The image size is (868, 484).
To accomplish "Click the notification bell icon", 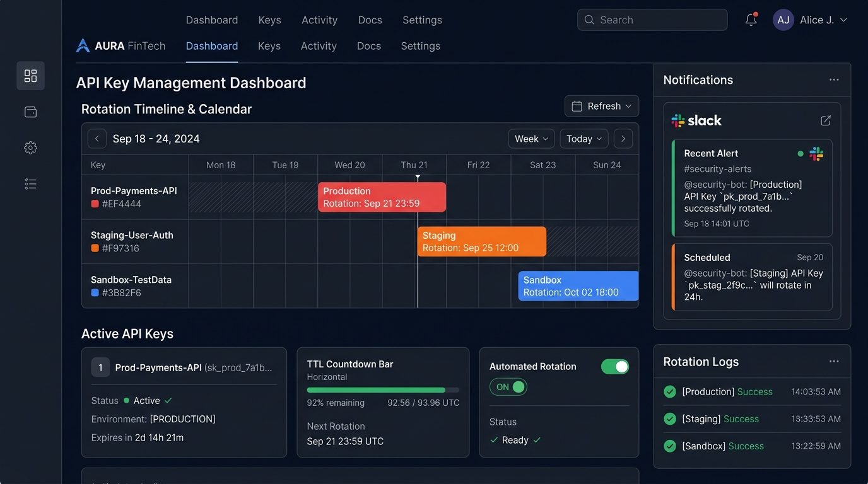I will (751, 20).
